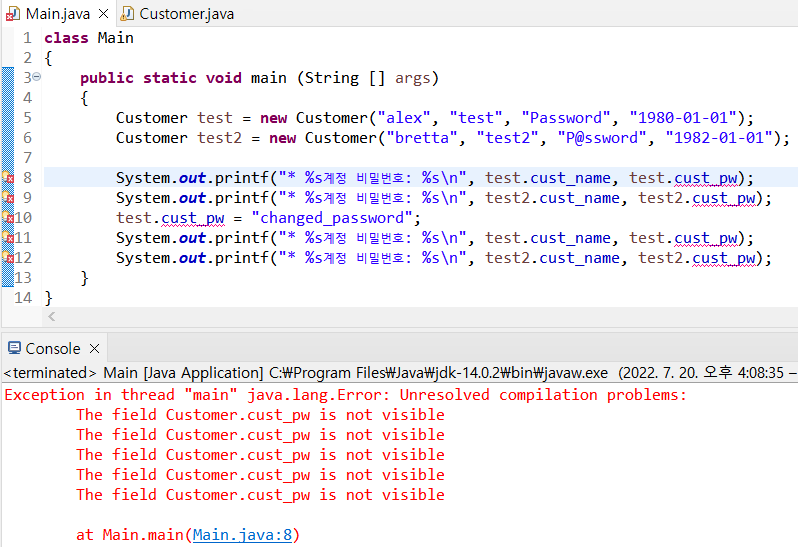Select the Console tab
The width and height of the screenshot is (798, 547).
(x=52, y=349)
